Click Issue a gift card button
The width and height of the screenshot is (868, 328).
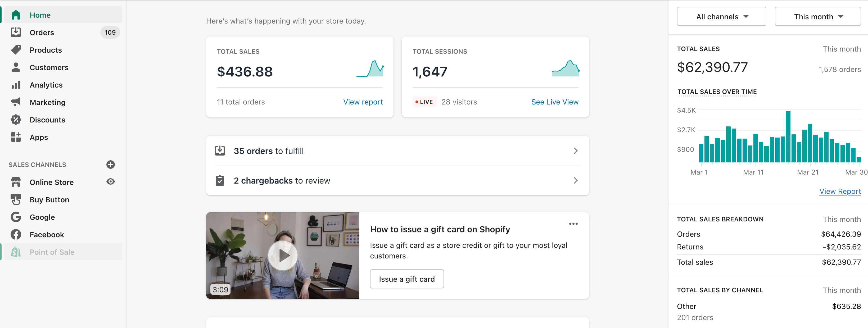click(x=407, y=279)
